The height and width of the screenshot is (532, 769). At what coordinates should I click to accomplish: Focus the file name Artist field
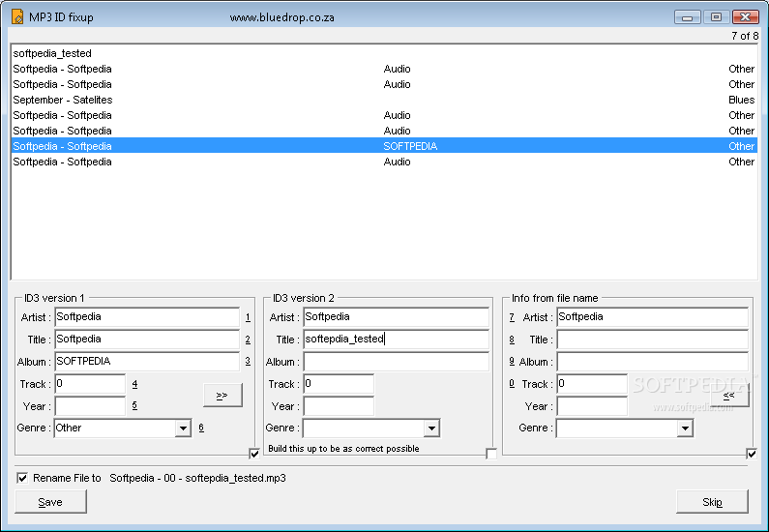pyautogui.click(x=652, y=317)
